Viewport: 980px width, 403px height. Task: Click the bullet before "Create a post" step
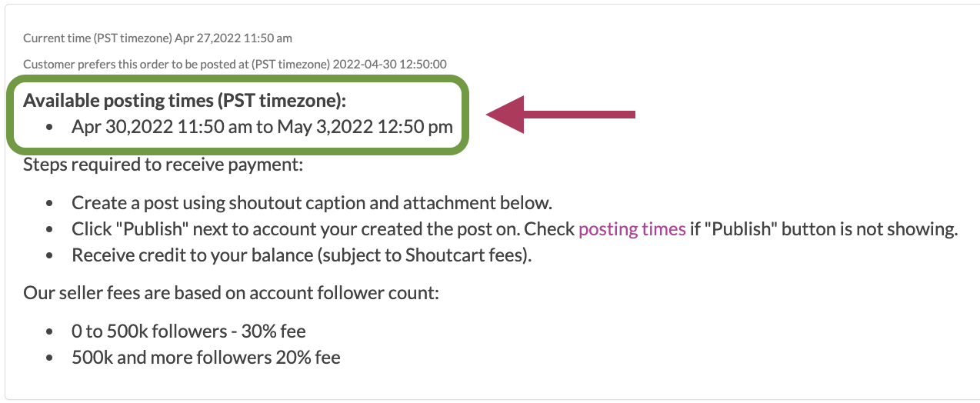point(50,204)
